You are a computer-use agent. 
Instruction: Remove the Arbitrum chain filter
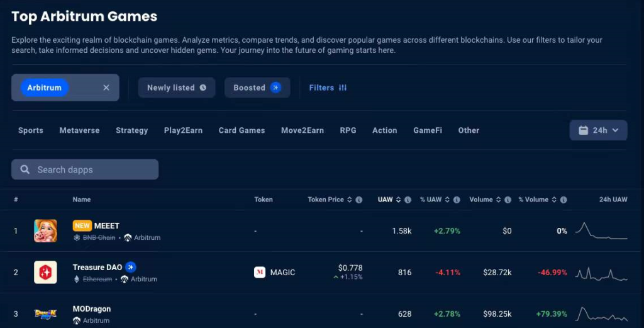point(106,88)
